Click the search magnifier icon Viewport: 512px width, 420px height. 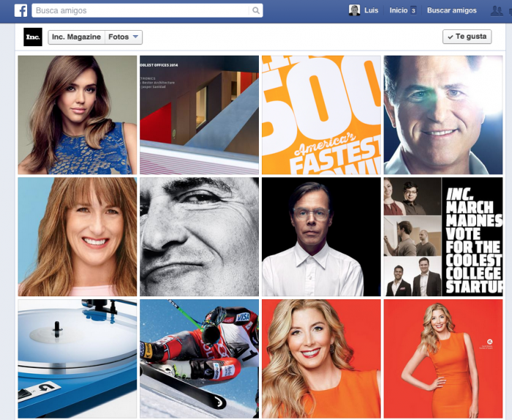256,11
